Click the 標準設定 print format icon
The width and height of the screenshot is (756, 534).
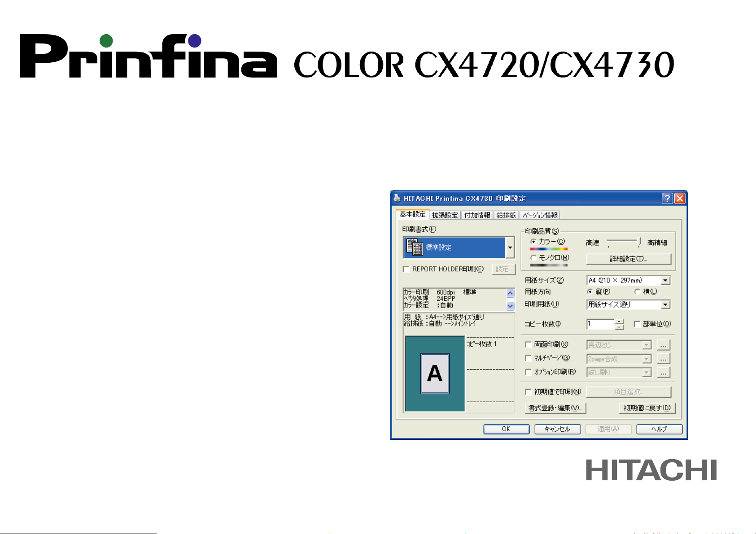point(415,247)
